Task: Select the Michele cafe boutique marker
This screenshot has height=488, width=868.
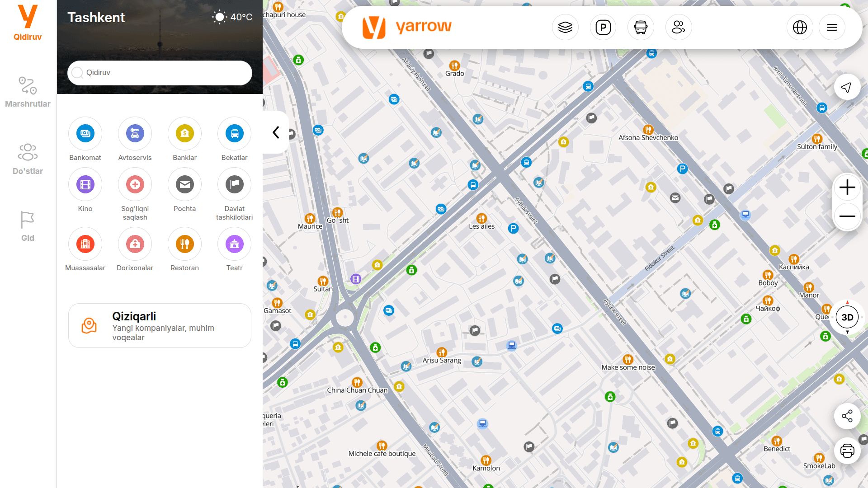Action: tap(382, 446)
